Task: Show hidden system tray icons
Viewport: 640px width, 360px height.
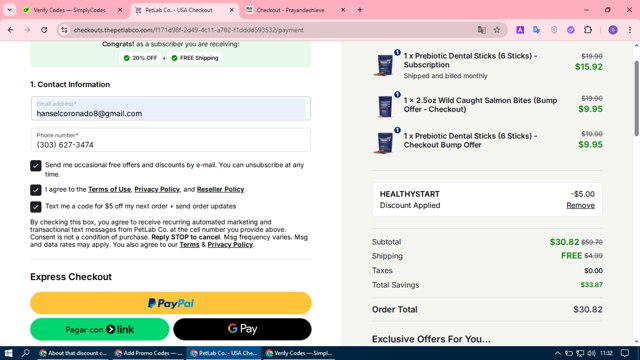Action: pyautogui.click(x=557, y=353)
